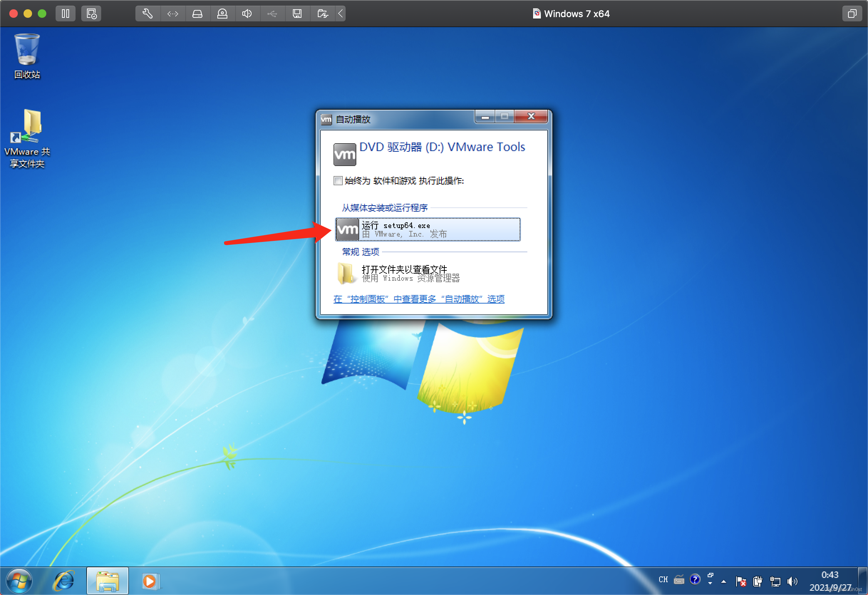
Task: Open Windows Explorer from the taskbar
Action: 108,581
